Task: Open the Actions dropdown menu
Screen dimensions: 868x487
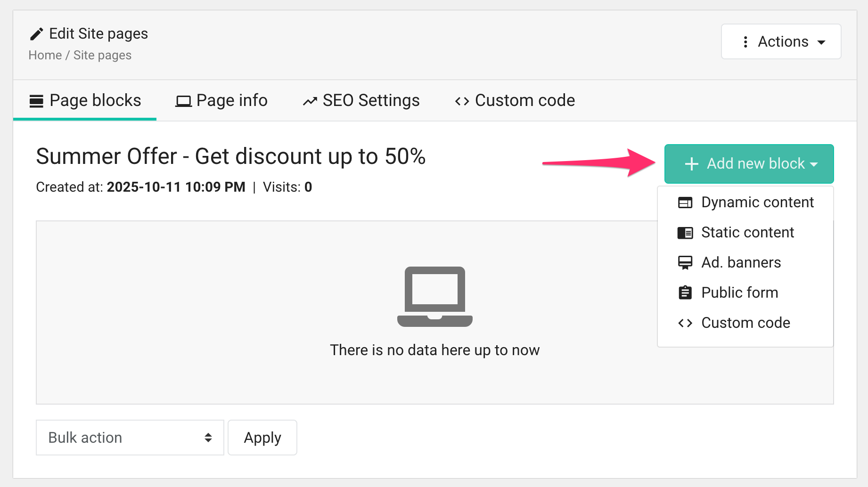Action: 781,42
